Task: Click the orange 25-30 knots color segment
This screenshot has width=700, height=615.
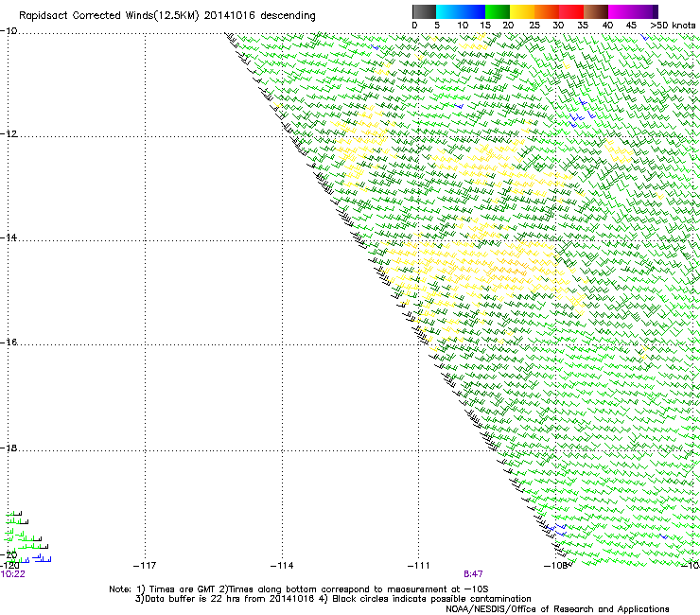Action: point(547,11)
